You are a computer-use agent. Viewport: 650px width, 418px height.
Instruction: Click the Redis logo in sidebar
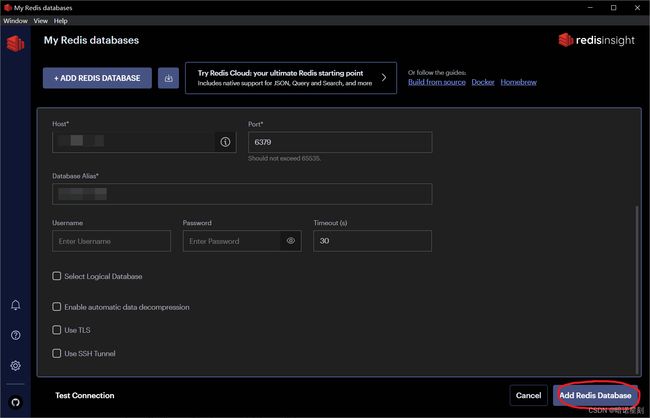click(x=15, y=43)
